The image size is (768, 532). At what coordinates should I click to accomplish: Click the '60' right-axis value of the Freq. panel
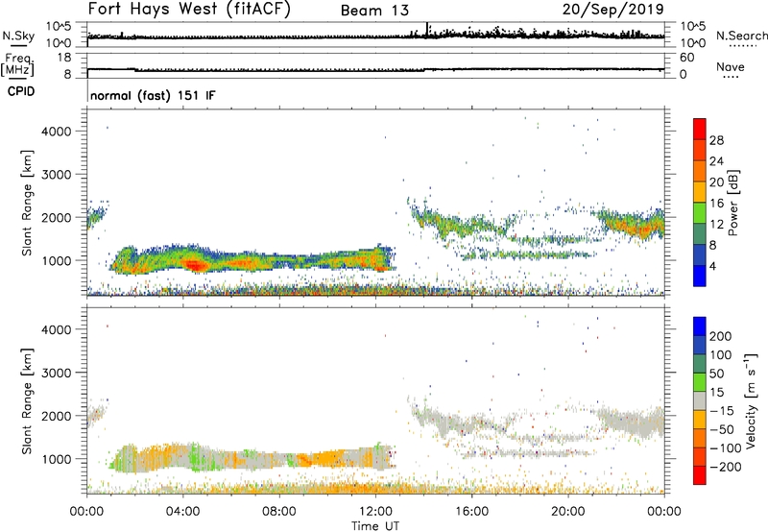pos(686,58)
